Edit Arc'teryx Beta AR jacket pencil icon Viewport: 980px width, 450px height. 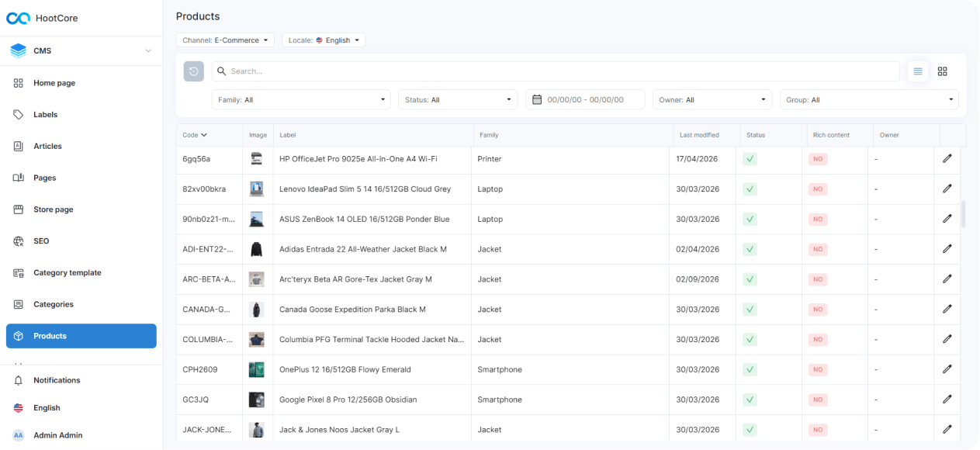(947, 279)
